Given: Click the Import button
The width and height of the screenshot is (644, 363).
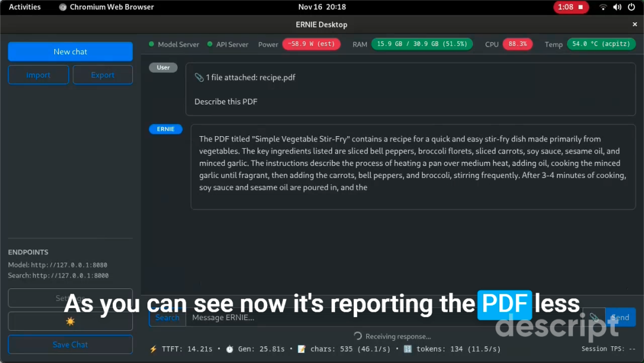Looking at the screenshot, I should (x=38, y=75).
